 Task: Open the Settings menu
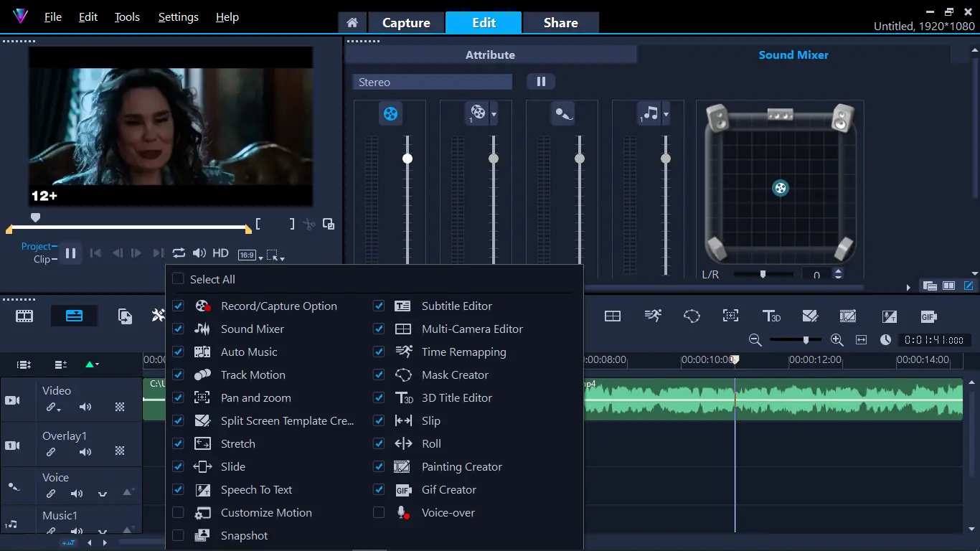[x=178, y=17]
